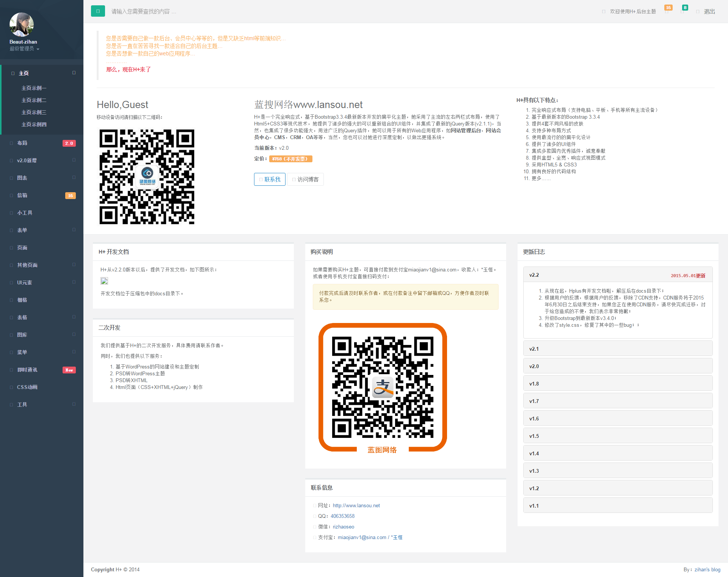Click the orange Alipay QR code image
This screenshot has height=577, width=728.
pos(383,388)
